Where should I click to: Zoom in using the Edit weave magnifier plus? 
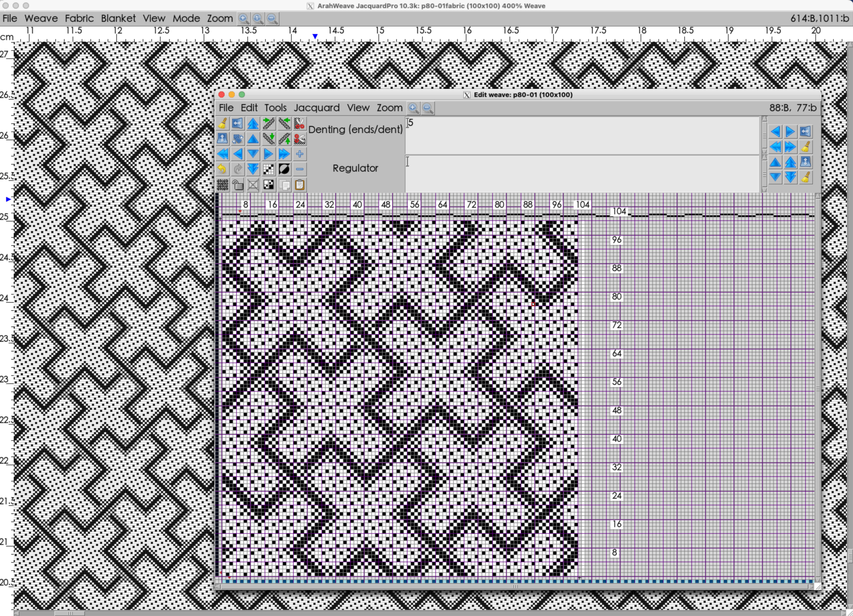[414, 108]
